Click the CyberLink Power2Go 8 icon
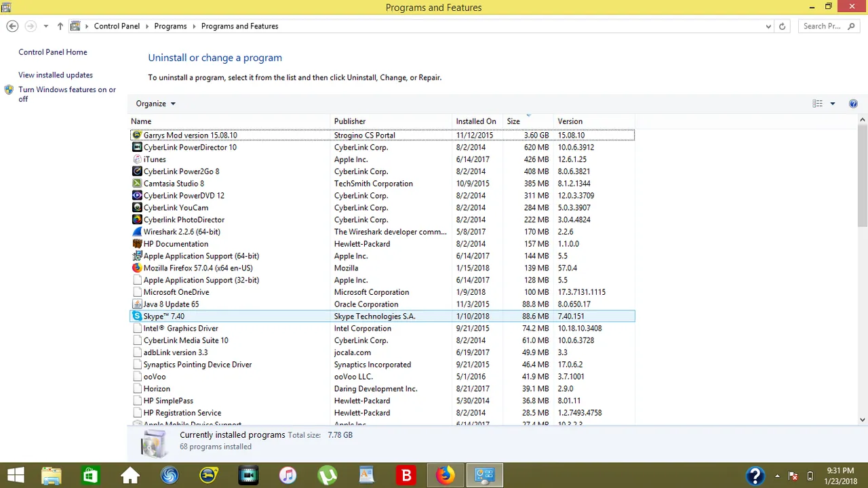The width and height of the screenshot is (868, 488). tap(137, 171)
